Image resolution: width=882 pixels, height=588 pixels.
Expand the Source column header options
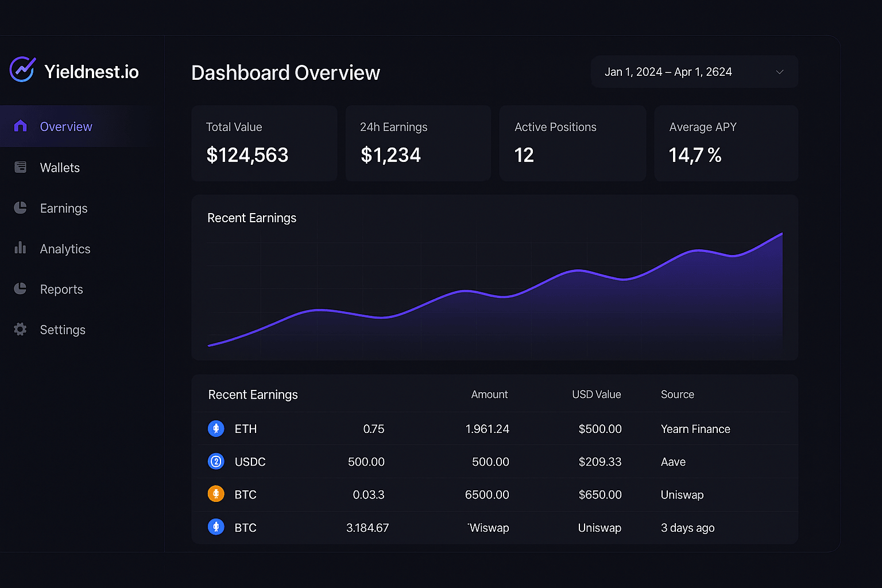tap(678, 394)
